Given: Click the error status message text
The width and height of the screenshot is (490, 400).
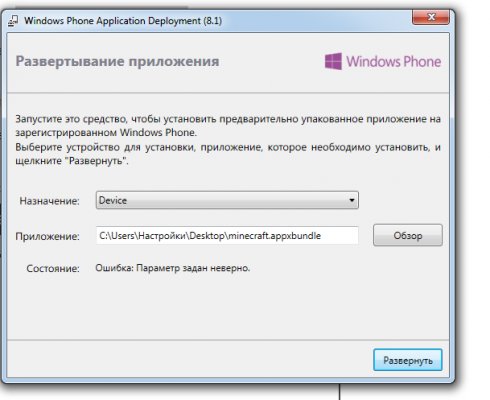Looking at the screenshot, I should tap(173, 268).
